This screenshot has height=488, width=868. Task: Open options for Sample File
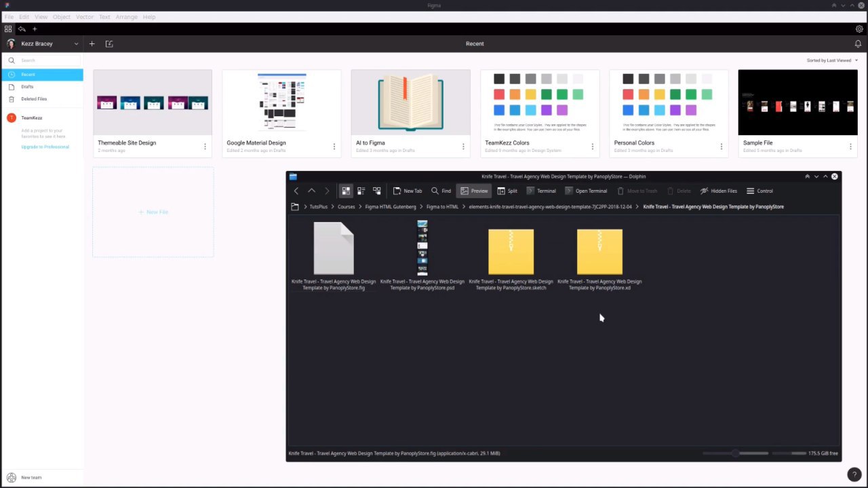pyautogui.click(x=850, y=147)
